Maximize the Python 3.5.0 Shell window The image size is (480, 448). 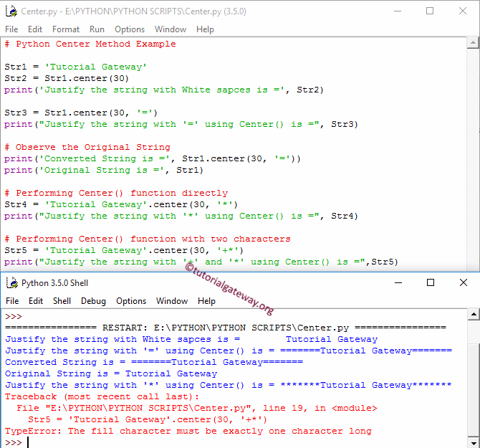(x=431, y=282)
